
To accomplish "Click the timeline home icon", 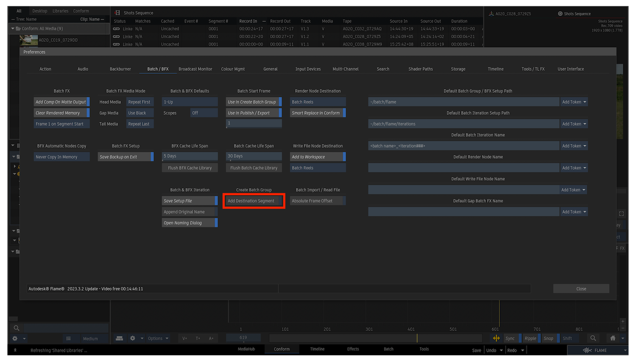I will click(613, 338).
